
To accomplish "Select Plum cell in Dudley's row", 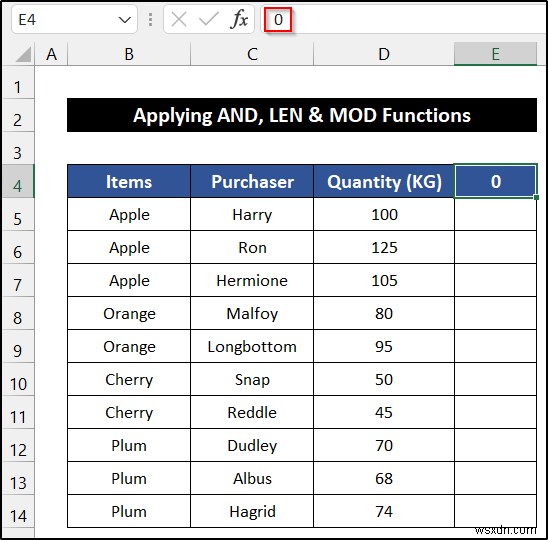I will point(129,445).
